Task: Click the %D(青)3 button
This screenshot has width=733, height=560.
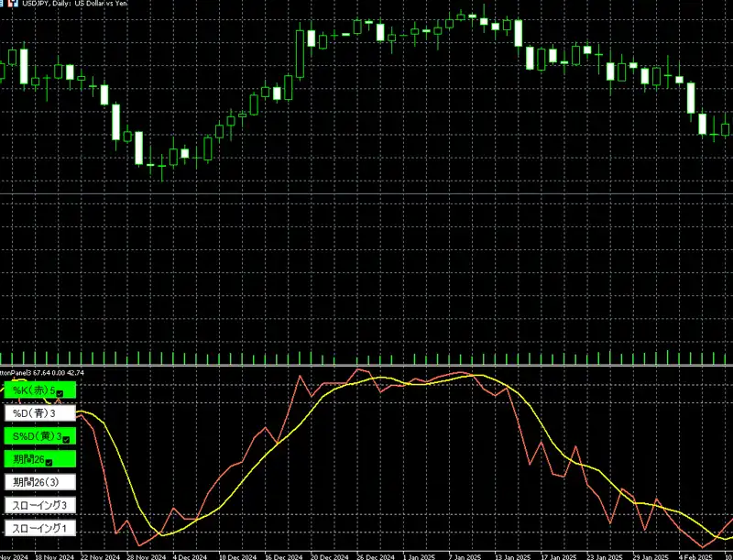Action: pyautogui.click(x=37, y=413)
